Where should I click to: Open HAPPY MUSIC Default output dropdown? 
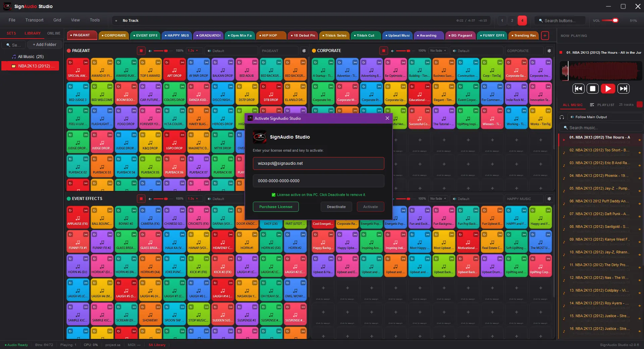tap(476, 199)
